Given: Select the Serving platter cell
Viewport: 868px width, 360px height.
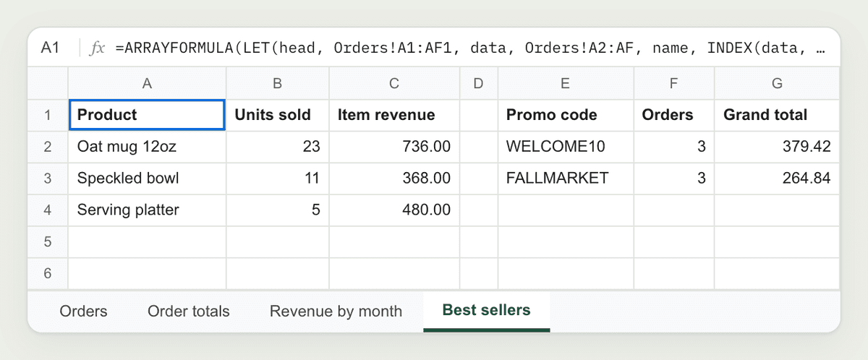Looking at the screenshot, I should coord(147,210).
